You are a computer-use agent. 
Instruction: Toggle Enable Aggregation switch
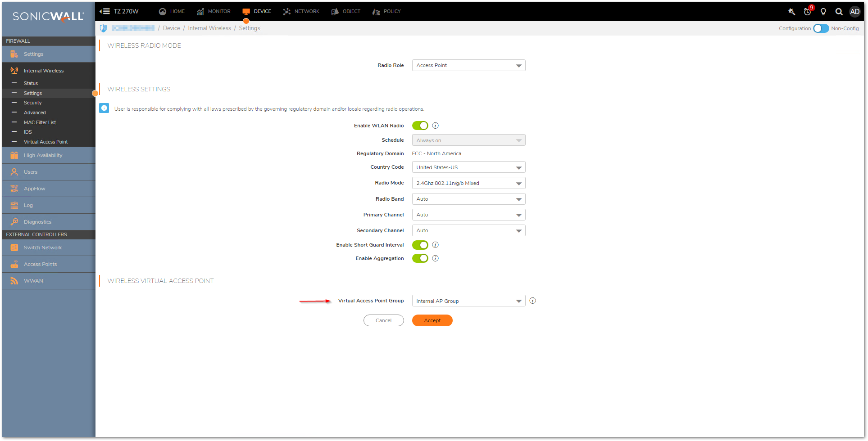pos(420,258)
